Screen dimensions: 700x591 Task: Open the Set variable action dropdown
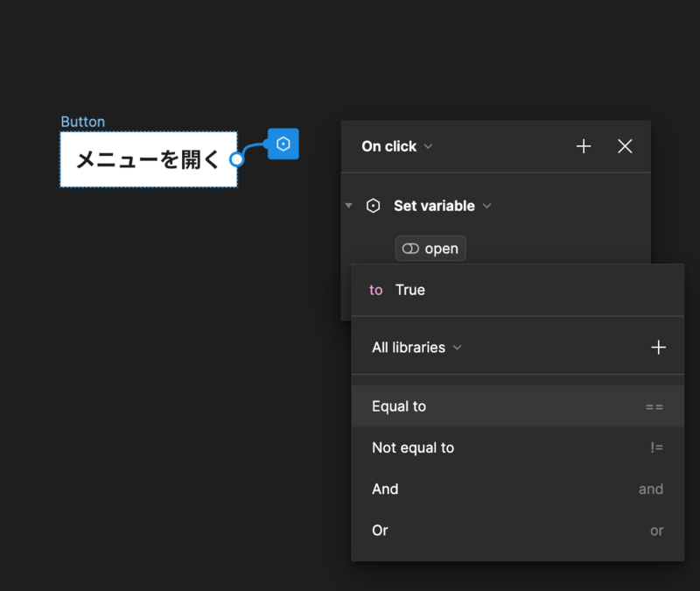[x=442, y=206]
